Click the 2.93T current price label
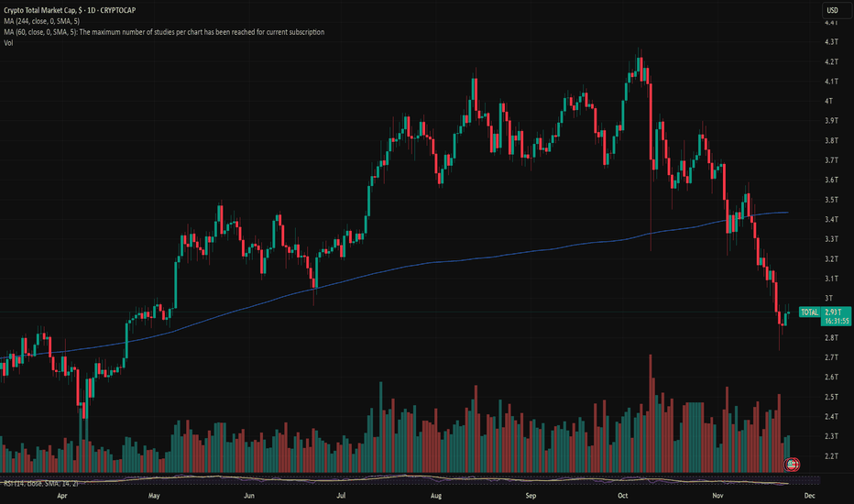The image size is (854, 504). (835, 312)
